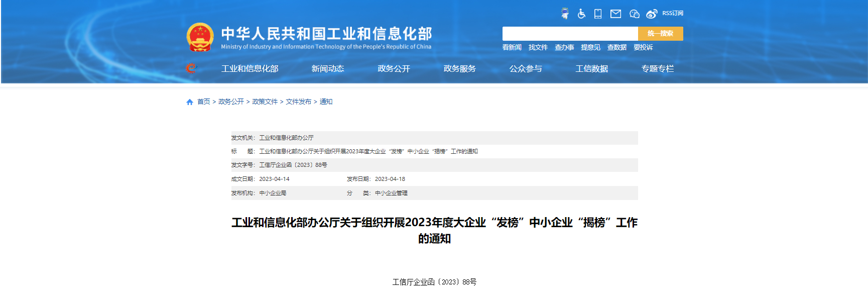
Task: Open the Weibo icon
Action: 652,14
